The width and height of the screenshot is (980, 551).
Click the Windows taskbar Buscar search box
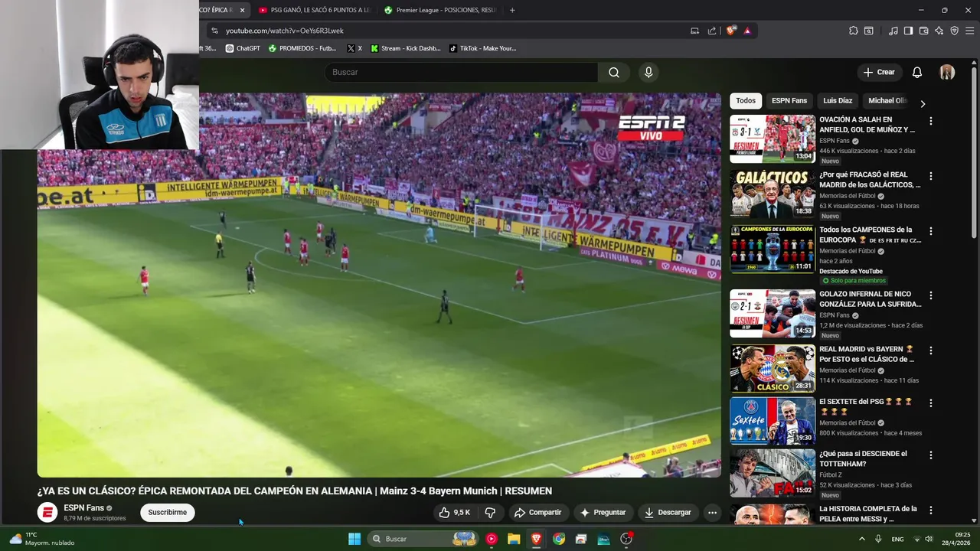[423, 539]
